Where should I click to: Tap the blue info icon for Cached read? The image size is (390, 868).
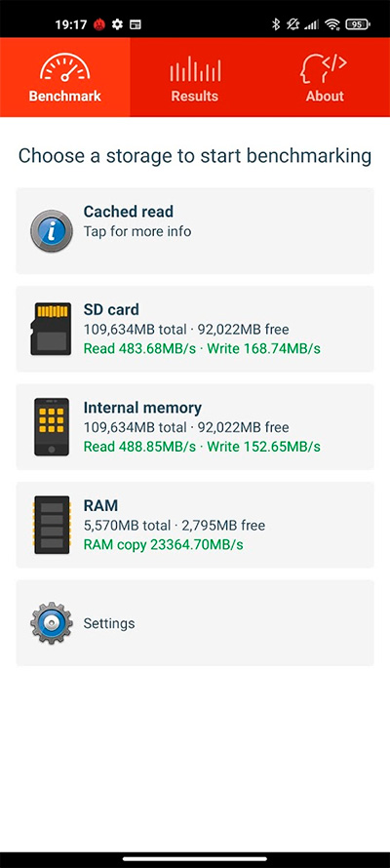pyautogui.click(x=52, y=231)
